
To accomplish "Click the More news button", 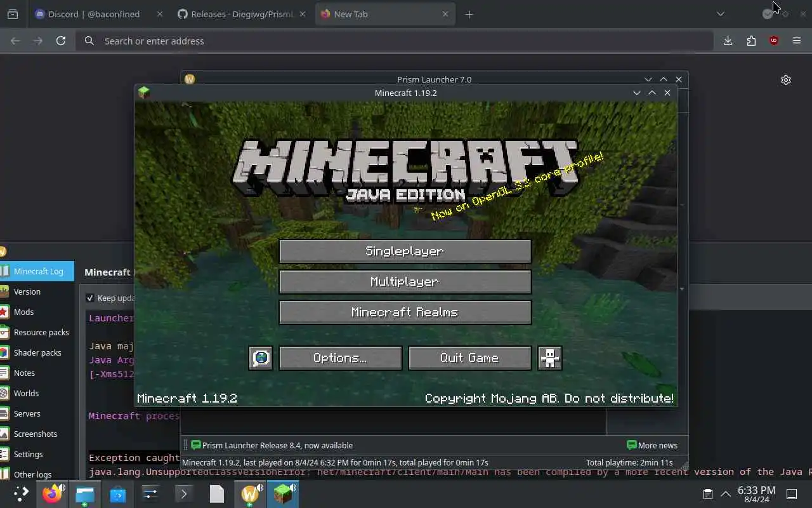I will coord(652,445).
